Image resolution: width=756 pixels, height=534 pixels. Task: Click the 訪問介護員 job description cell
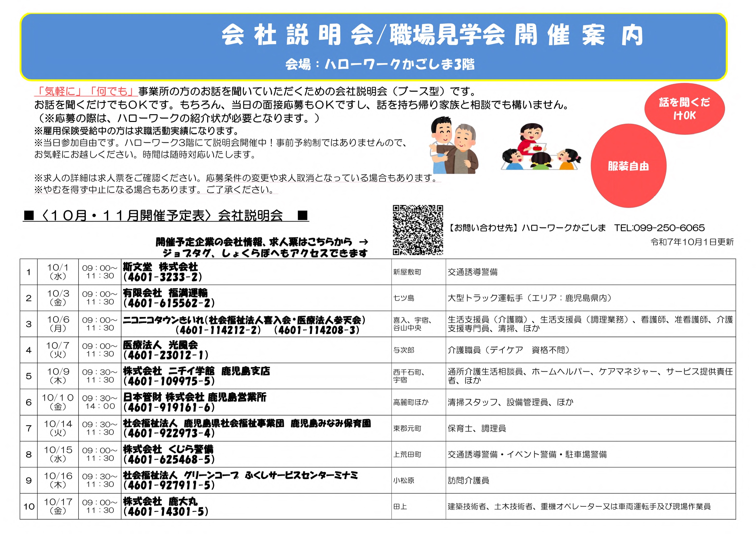click(x=468, y=480)
